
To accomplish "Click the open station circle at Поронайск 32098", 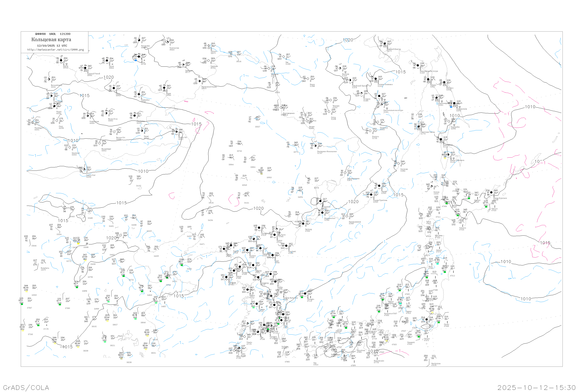I will 449,121.
